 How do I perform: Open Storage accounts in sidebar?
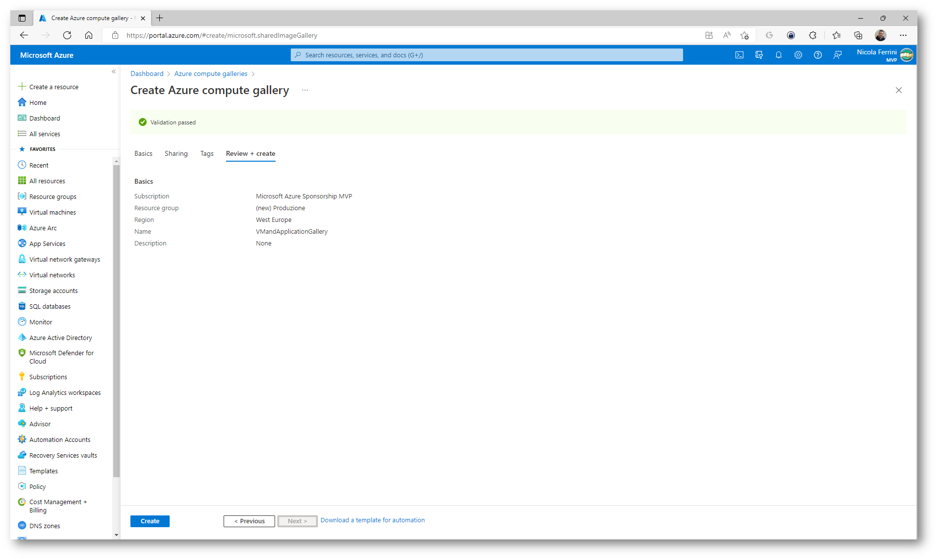(53, 291)
